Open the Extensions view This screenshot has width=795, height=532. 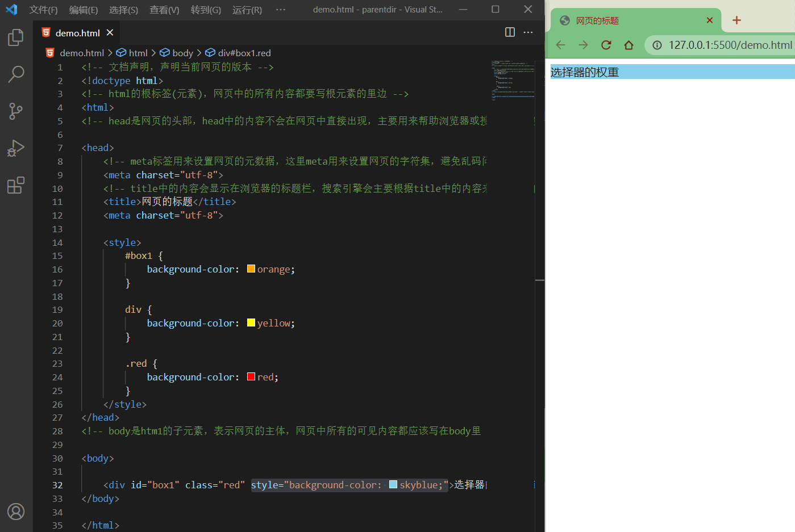pyautogui.click(x=15, y=185)
